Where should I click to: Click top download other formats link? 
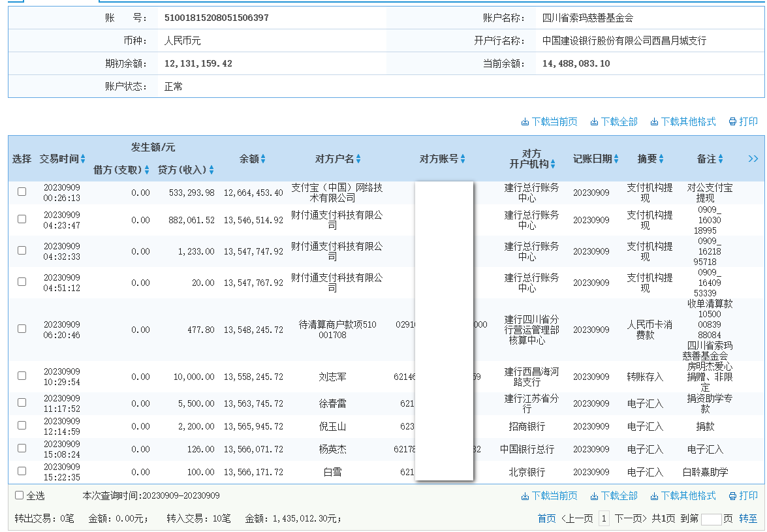pyautogui.click(x=683, y=122)
